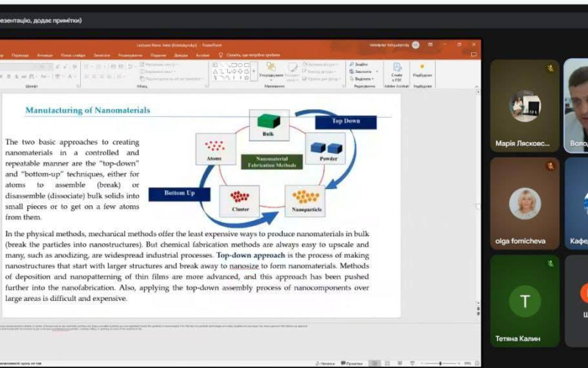The image size is (588, 368).
Task: Switch to Normal view in status bar
Action: [x=374, y=363]
